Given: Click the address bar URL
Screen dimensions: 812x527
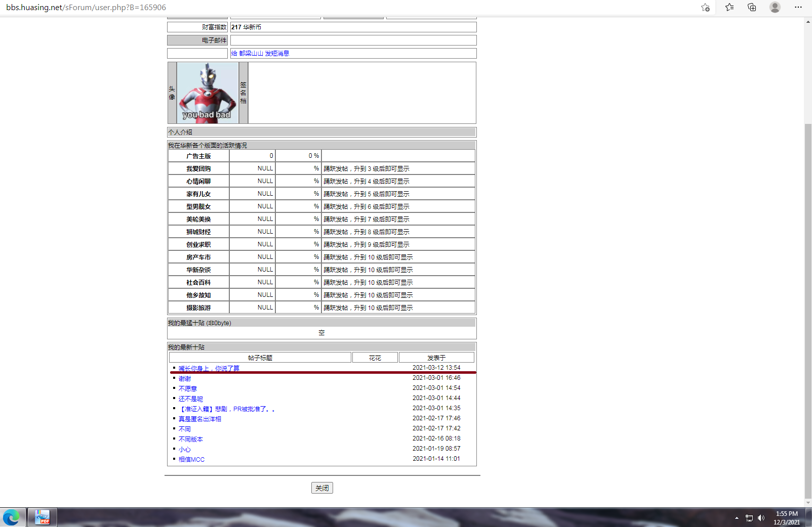Looking at the screenshot, I should (86, 8).
